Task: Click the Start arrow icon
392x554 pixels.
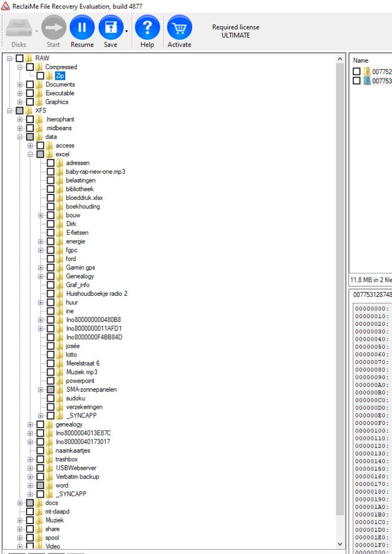Action: click(53, 28)
